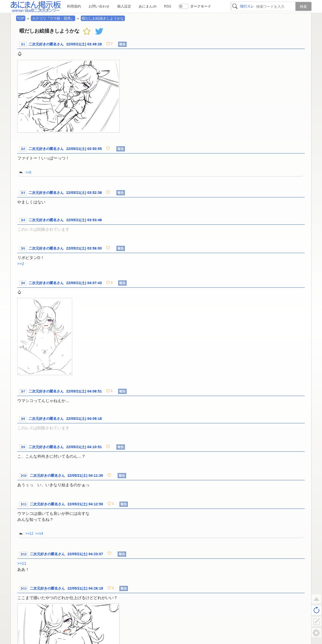Share the thread via Twitter bird icon
322x644 pixels.
coord(99,31)
